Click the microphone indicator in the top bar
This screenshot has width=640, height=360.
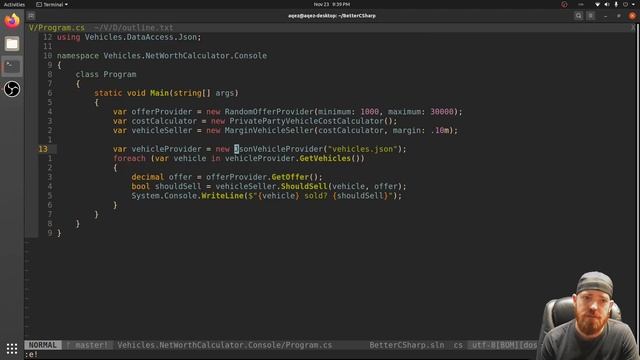(616, 4)
